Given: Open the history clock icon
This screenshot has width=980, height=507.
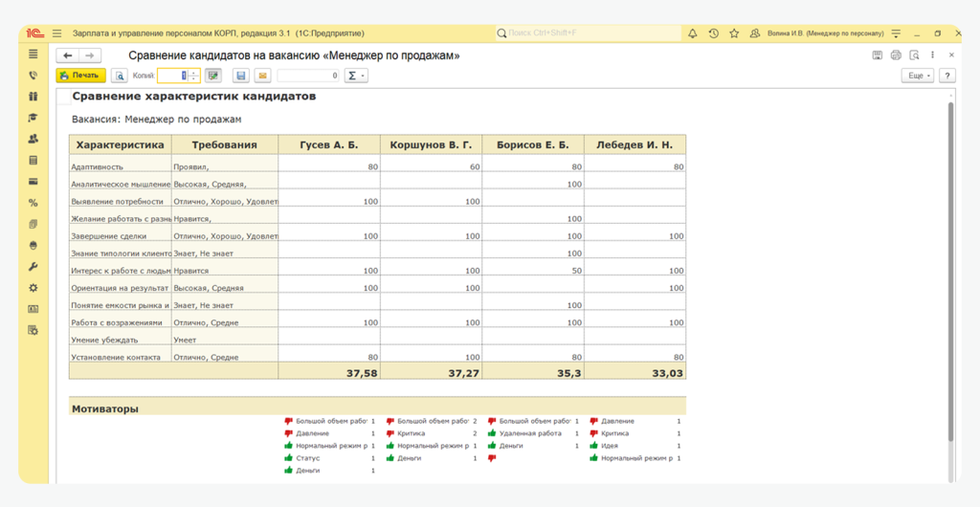Looking at the screenshot, I should coord(713,33).
